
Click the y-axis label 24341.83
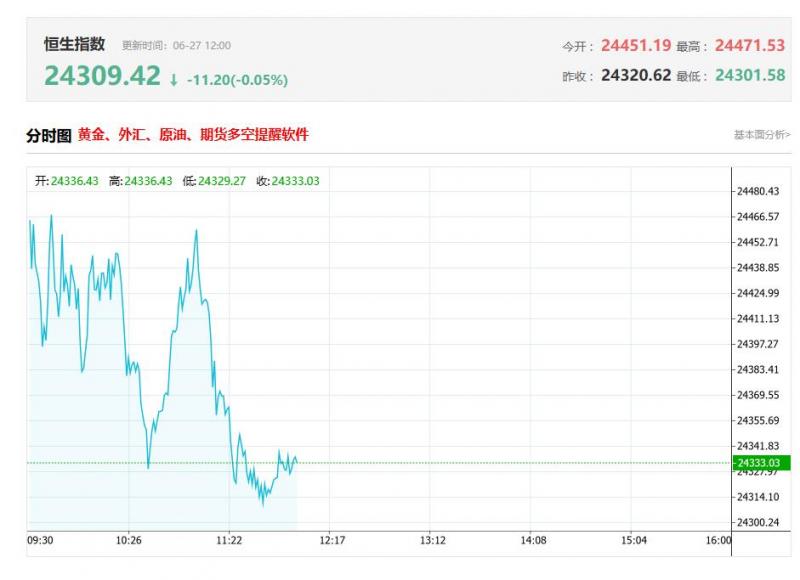[x=758, y=446]
